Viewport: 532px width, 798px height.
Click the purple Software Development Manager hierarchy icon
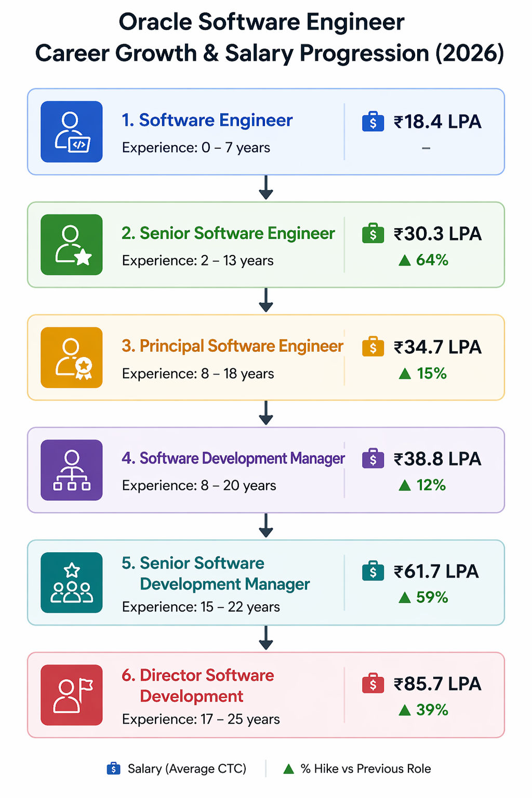(72, 470)
